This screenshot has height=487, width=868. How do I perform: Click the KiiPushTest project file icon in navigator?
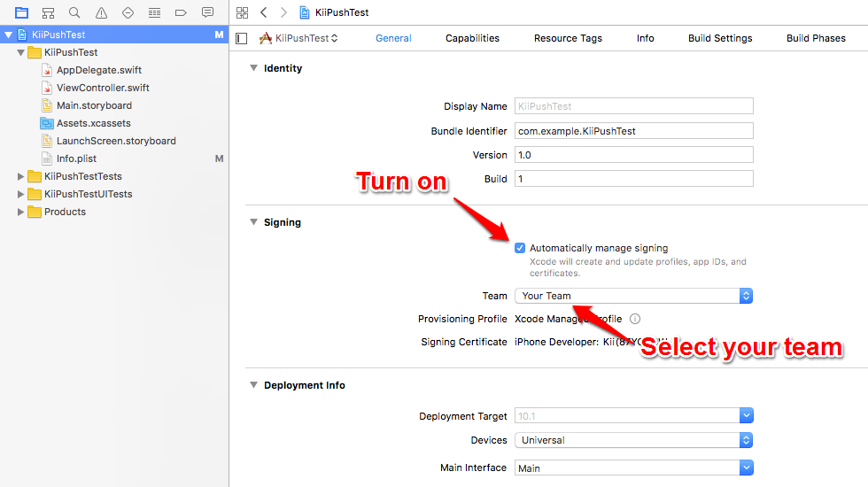22,35
